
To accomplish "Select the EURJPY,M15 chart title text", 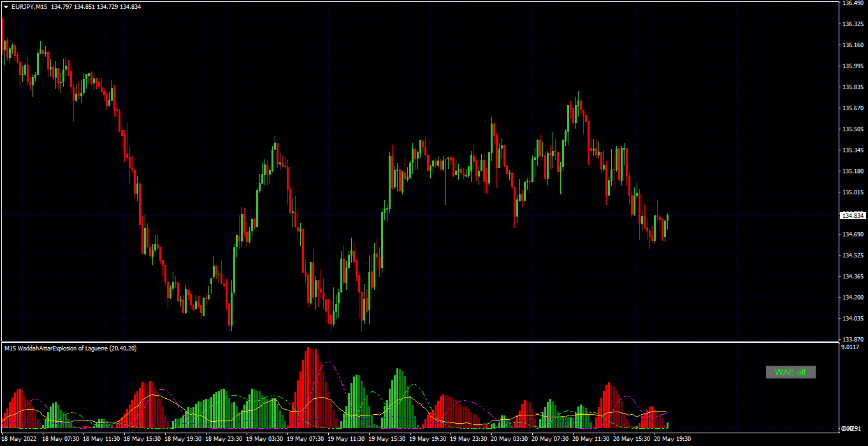I will 29,6.
